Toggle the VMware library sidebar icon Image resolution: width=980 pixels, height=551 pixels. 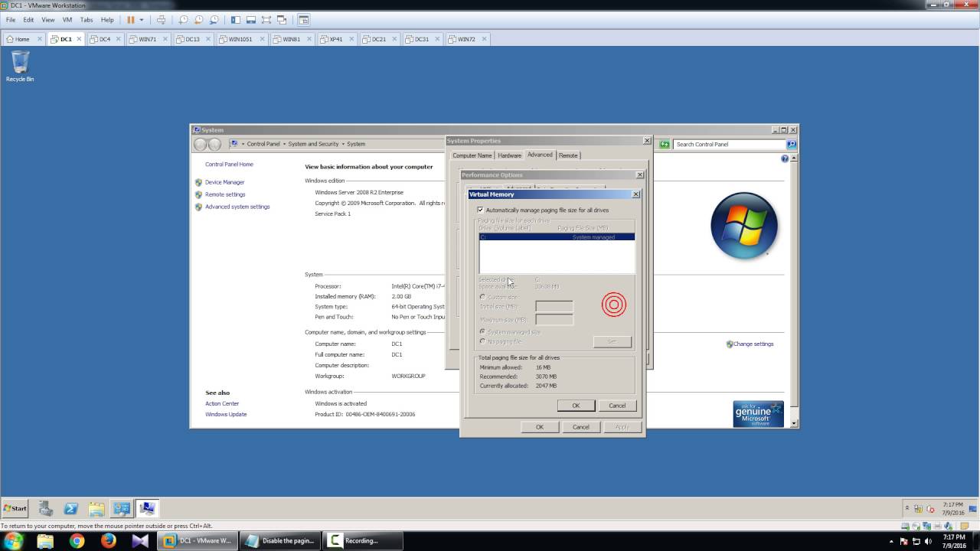point(236,20)
